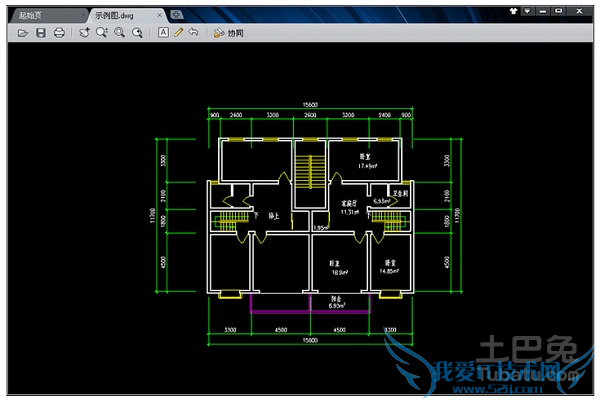
Task: Select the pan/hand tool with plus sign
Action: 84,33
